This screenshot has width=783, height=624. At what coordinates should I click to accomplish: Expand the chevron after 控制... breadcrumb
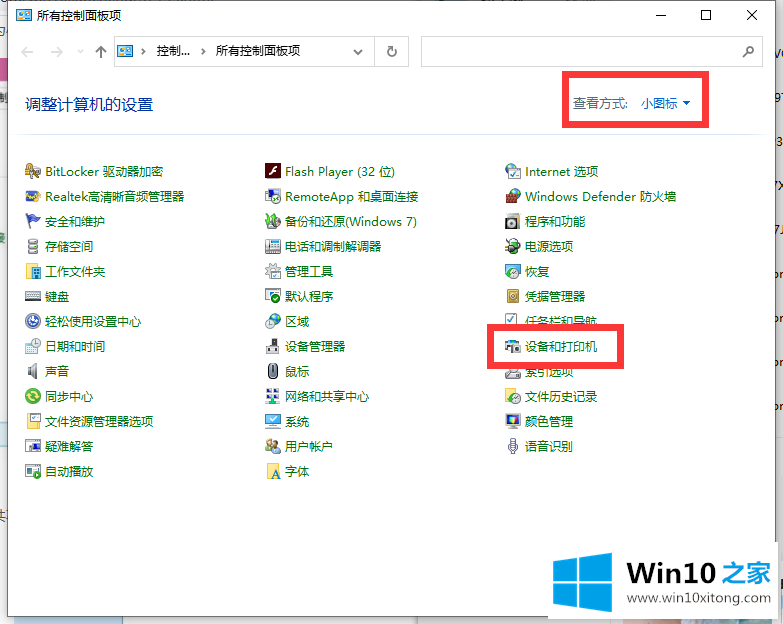pos(203,51)
